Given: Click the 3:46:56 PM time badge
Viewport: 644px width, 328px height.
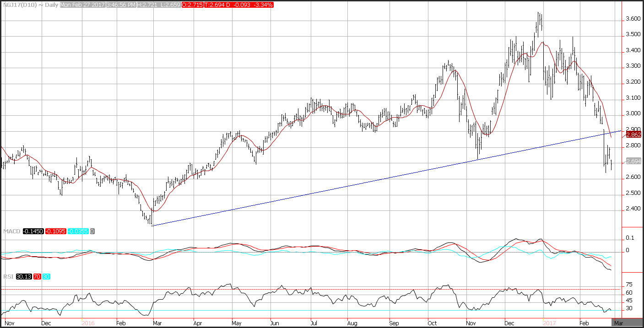Looking at the screenshot, I should 121,5.
